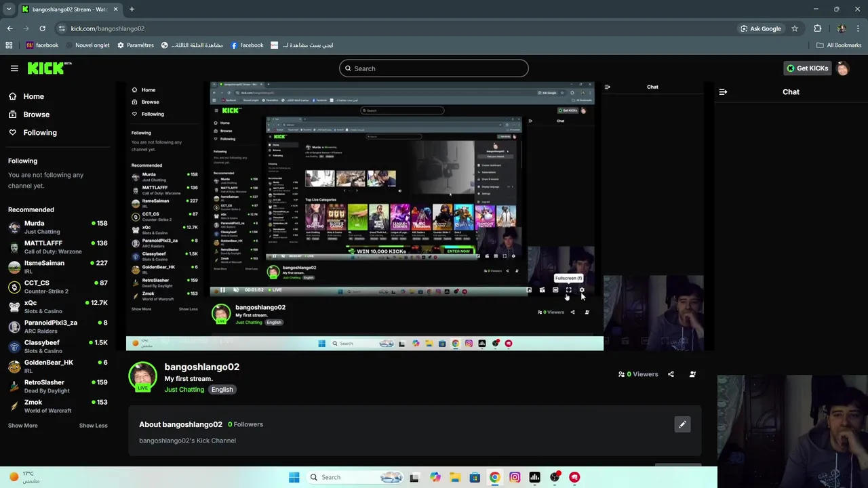Click the streamer's live avatar below the video
The image size is (868, 488).
(x=142, y=376)
